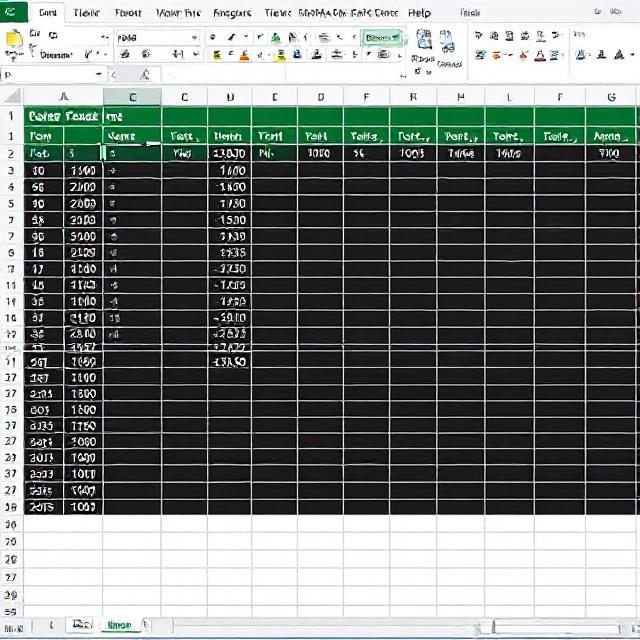
Task: Click the green title cell in row 1
Action: coord(63,117)
